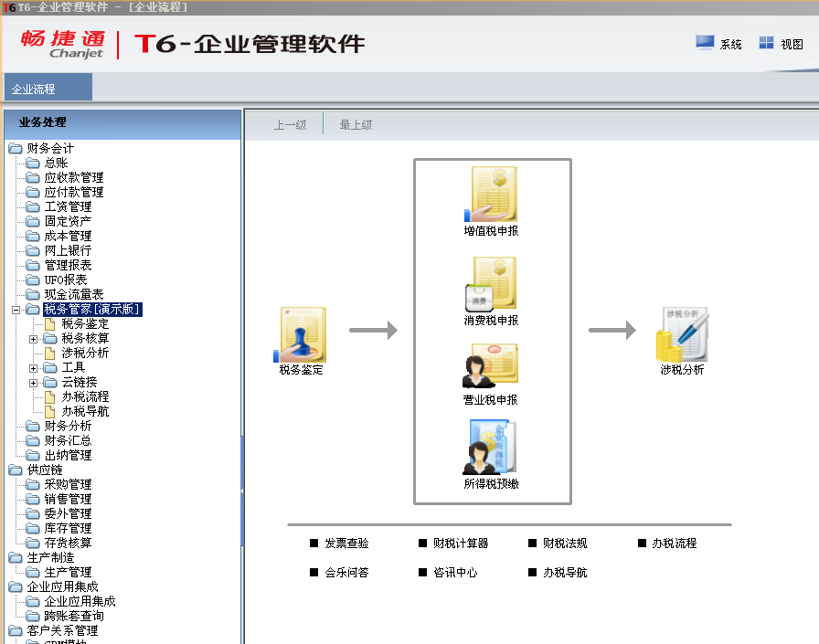Image resolution: width=819 pixels, height=644 pixels.
Task: Open the 办税导航 link at bottom
Action: click(x=565, y=573)
